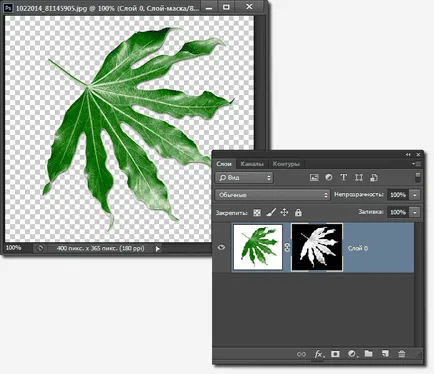This screenshot has height=374, width=434.
Task: Open status bar info menu arrow
Action: click(158, 248)
